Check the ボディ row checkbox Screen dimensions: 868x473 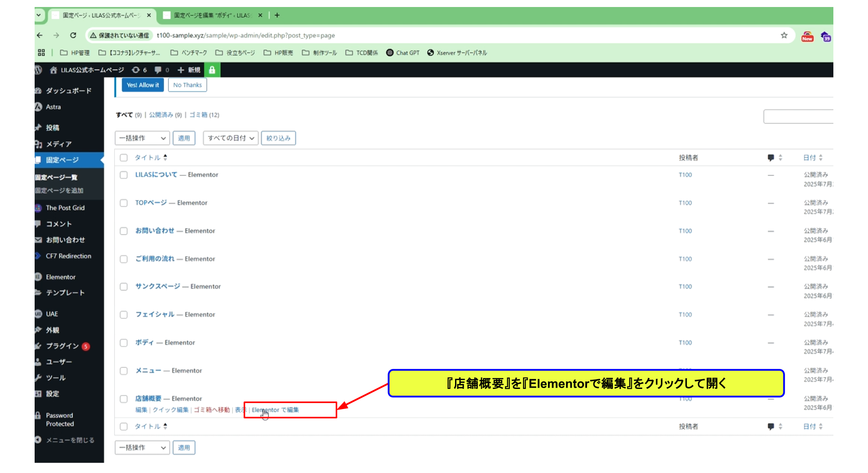tap(124, 343)
